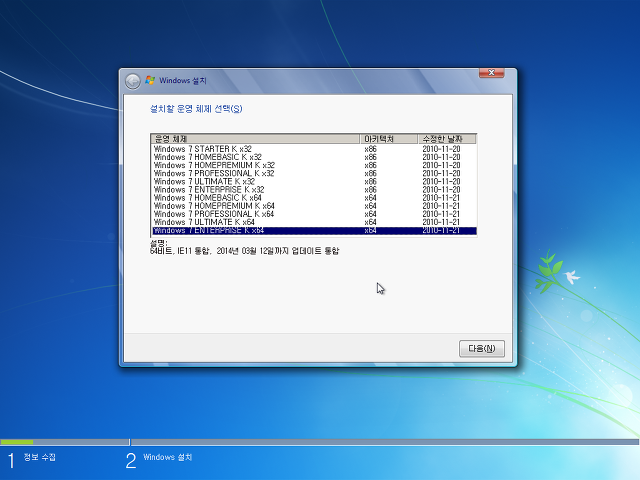Click the 다음(N) button
The height and width of the screenshot is (480, 640).
point(482,349)
